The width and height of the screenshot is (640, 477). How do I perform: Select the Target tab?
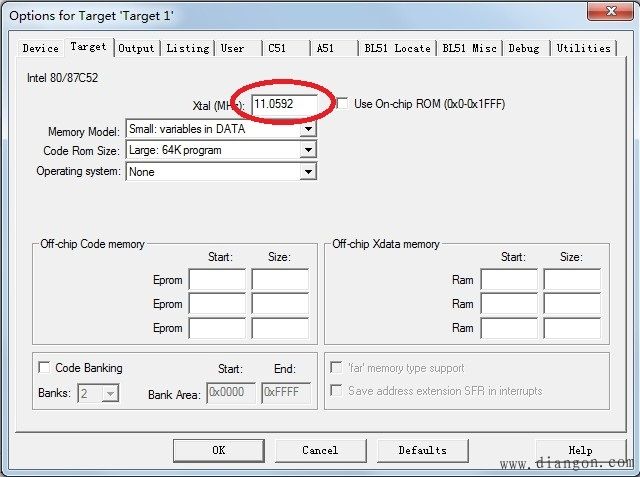pos(88,47)
